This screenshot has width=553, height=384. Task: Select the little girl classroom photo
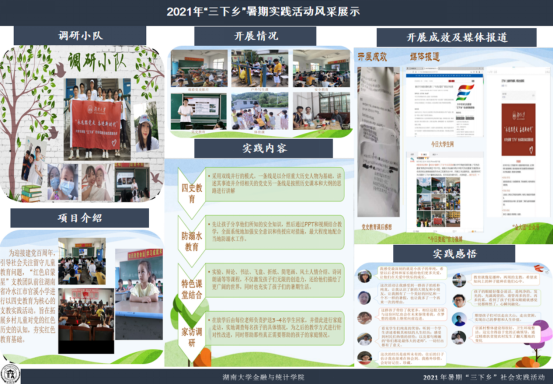tap(139, 294)
